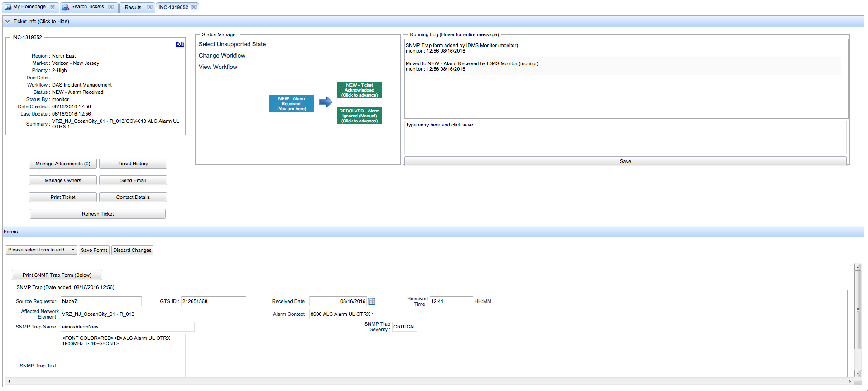Image resolution: width=868 pixels, height=391 pixels.
Task: Open Manage Attachments
Action: tap(63, 164)
